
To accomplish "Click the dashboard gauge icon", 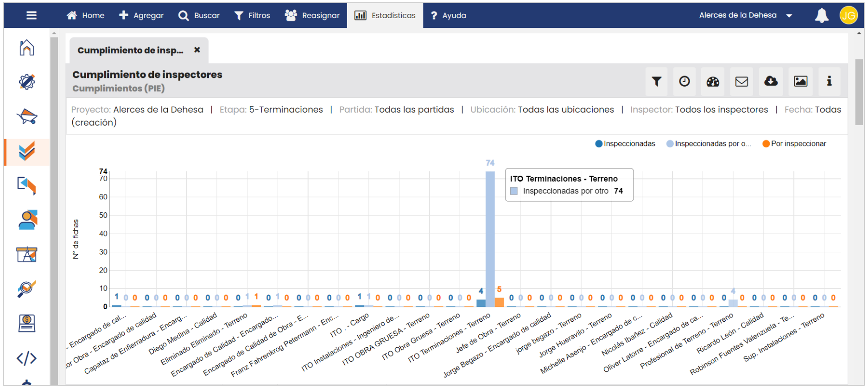I will 713,82.
